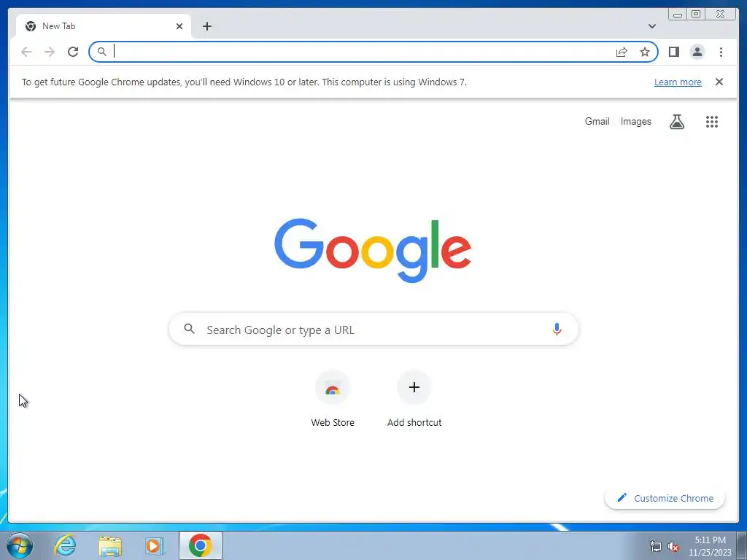This screenshot has width=747, height=560.
Task: Open Gmail link
Action: point(597,122)
